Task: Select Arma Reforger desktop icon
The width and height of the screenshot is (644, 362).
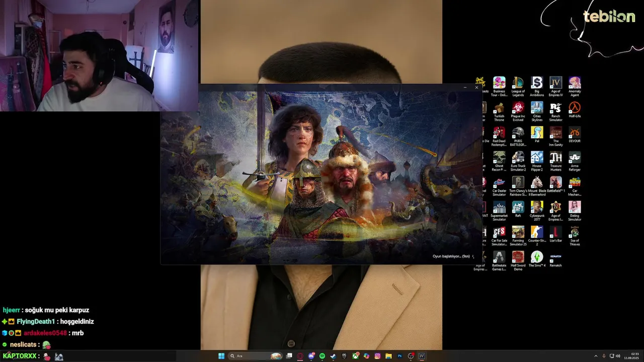Action: pos(575,161)
